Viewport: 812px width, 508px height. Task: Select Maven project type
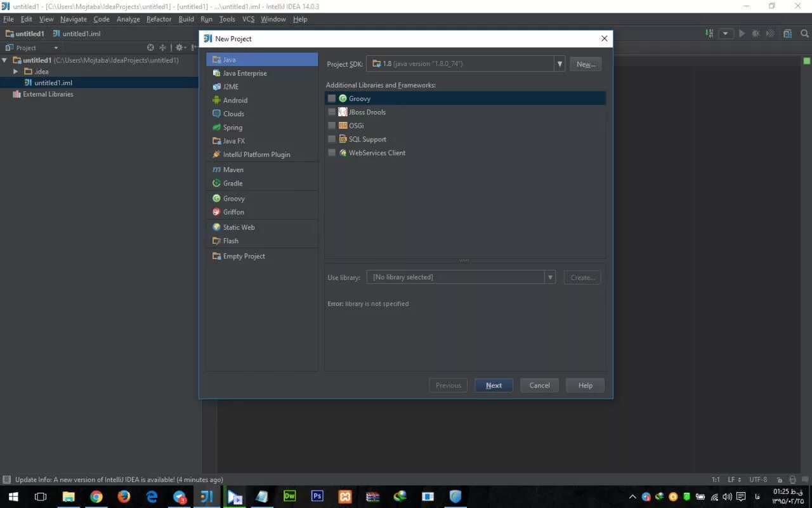(262, 170)
